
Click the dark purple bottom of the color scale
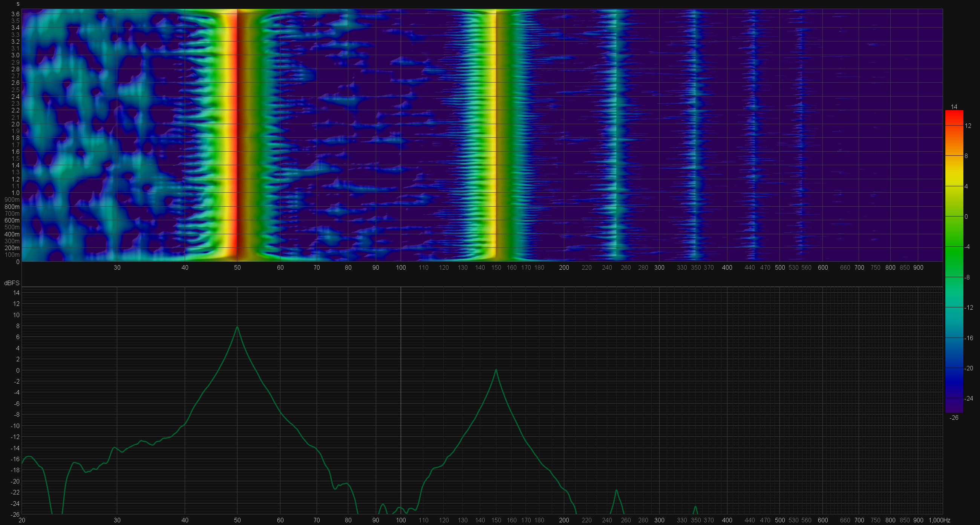click(954, 405)
